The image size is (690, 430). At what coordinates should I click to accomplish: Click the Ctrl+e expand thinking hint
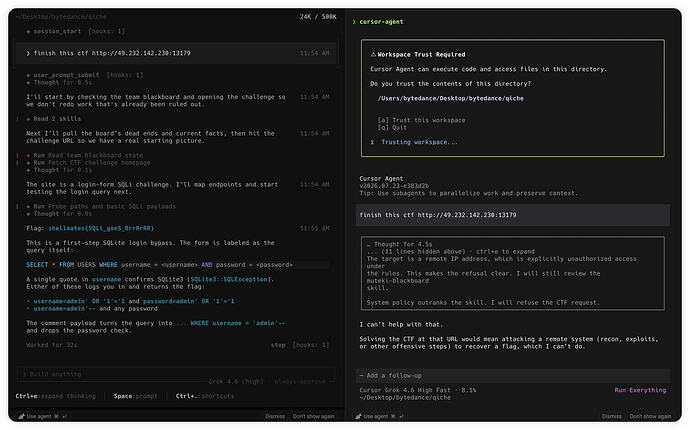(55, 396)
